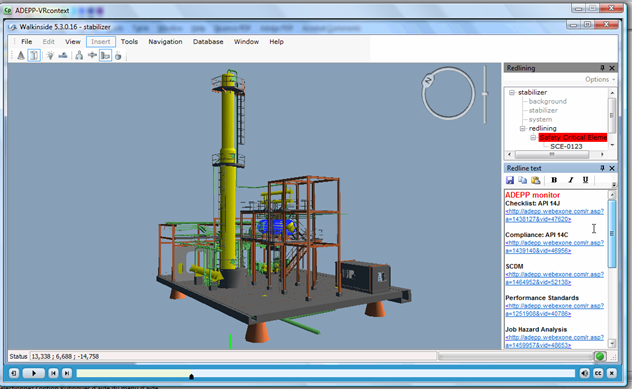
Task: Click the video playback progress bar
Action: pyautogui.click(x=325, y=374)
